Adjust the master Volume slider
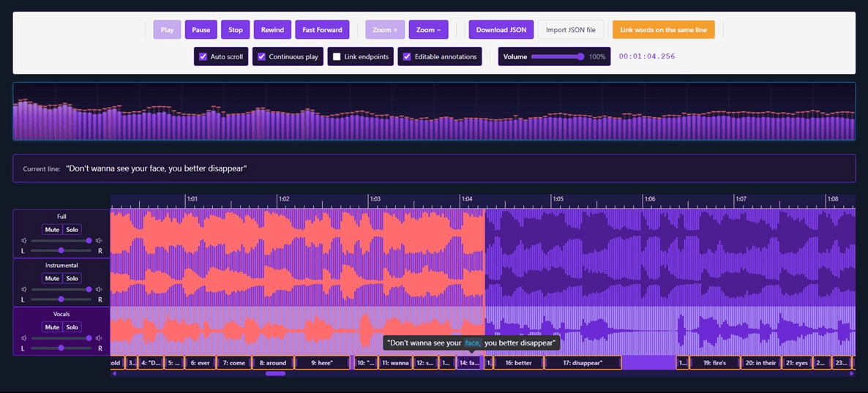The height and width of the screenshot is (393, 868). (x=558, y=56)
